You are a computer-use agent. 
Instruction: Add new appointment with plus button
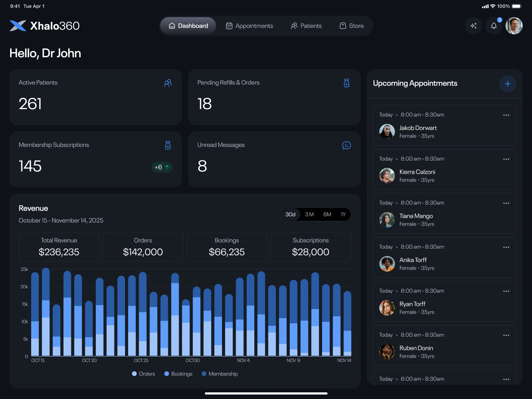507,84
